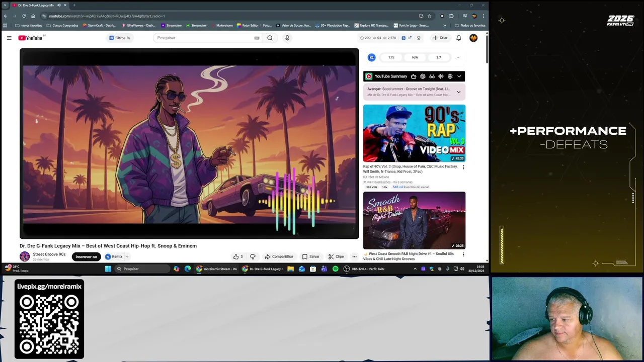Dislike the video with thumbs down
Screen dimensions: 644x362
pos(253,256)
